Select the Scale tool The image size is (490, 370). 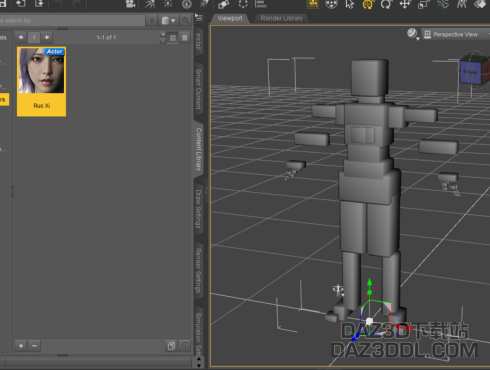coord(423,4)
